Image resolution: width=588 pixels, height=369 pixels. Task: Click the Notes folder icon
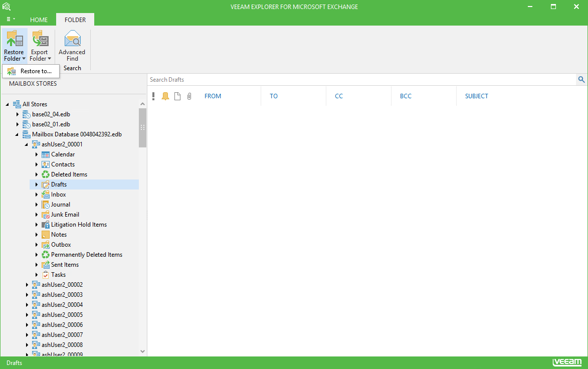tap(46, 235)
